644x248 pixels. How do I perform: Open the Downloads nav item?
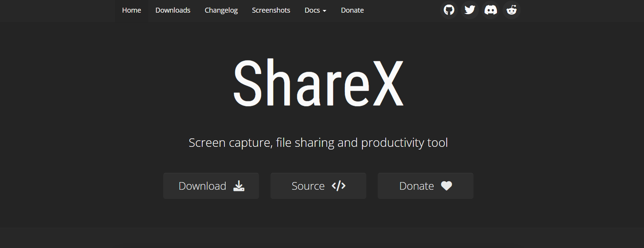pyautogui.click(x=173, y=10)
